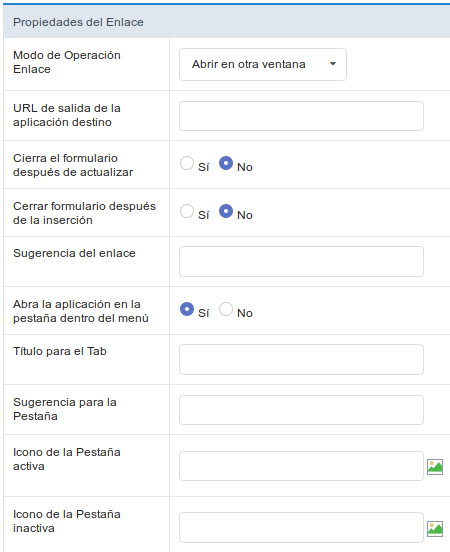The height and width of the screenshot is (552, 450).
Task: Focus the Sugerencia para la Pestaña field
Action: [301, 410]
